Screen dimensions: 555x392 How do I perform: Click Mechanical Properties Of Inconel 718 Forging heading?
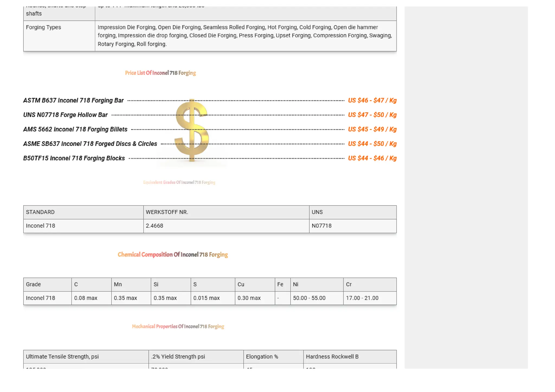(178, 326)
